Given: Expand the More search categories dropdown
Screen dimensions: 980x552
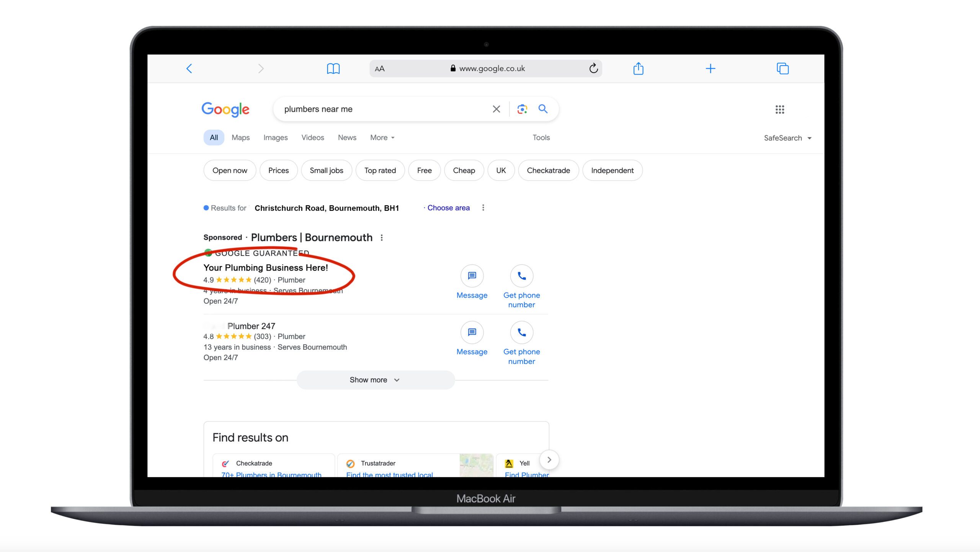Looking at the screenshot, I should (382, 137).
